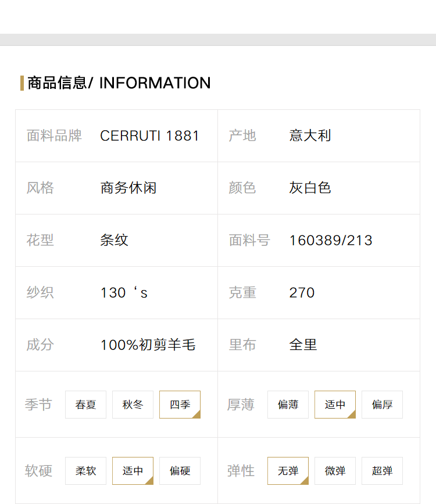
Task: Select the 无弹 elasticity option
Action: (x=288, y=470)
